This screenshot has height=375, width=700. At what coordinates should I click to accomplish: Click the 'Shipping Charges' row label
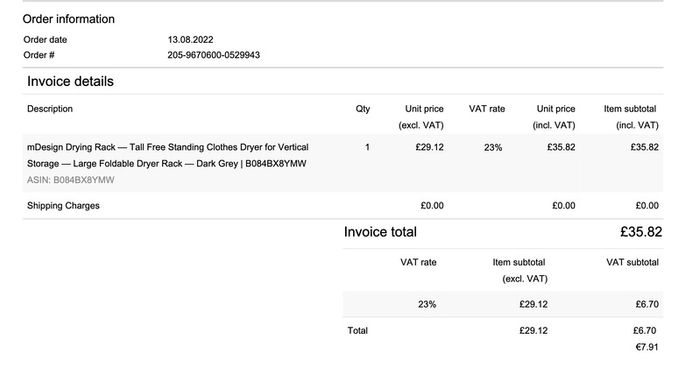(63, 206)
